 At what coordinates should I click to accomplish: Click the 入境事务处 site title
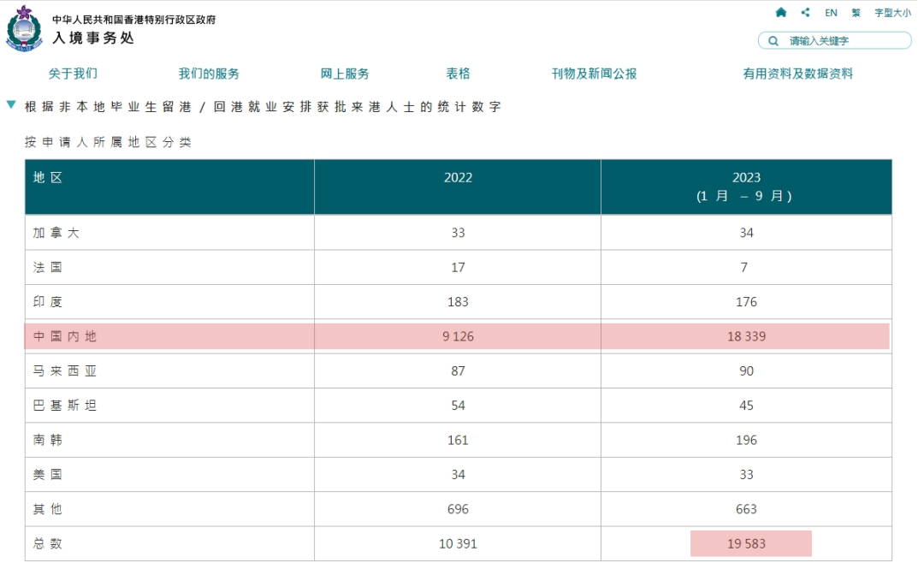93,38
